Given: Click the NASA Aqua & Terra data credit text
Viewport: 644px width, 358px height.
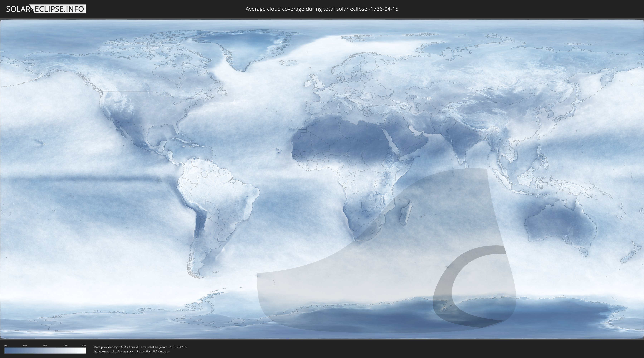Looking at the screenshot, I should (140, 347).
